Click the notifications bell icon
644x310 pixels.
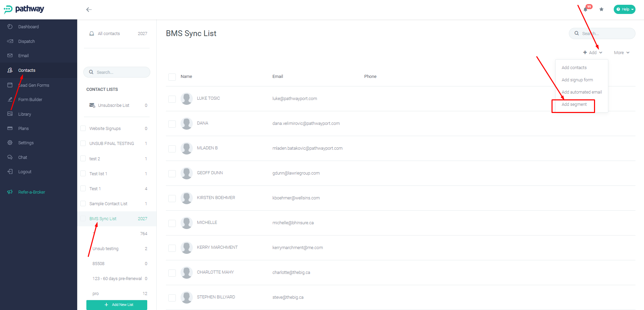click(585, 10)
